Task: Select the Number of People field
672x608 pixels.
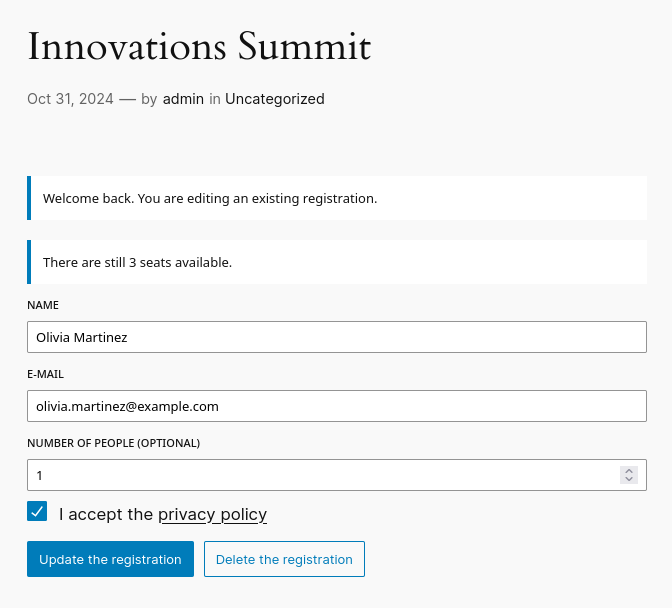Action: point(320,475)
